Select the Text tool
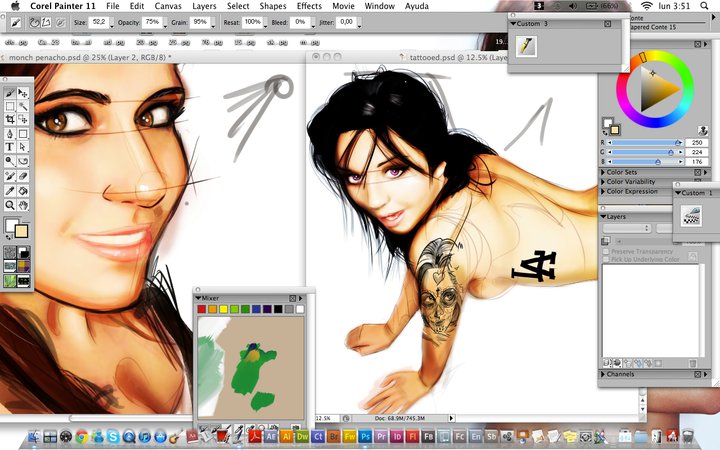Viewport: 720px width, 450px height. point(10,147)
